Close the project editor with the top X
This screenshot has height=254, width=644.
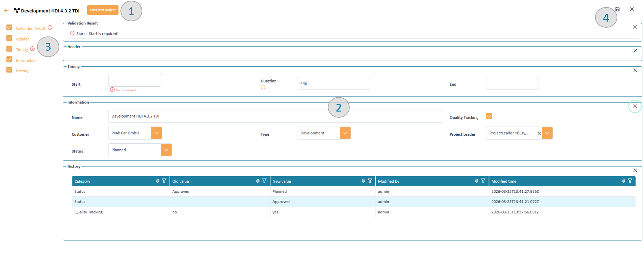click(x=632, y=9)
